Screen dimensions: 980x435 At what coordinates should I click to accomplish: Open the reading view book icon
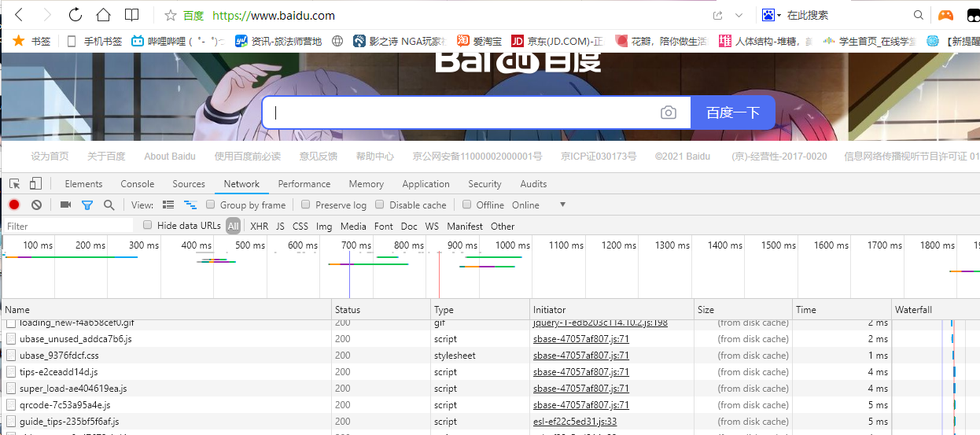coord(131,15)
